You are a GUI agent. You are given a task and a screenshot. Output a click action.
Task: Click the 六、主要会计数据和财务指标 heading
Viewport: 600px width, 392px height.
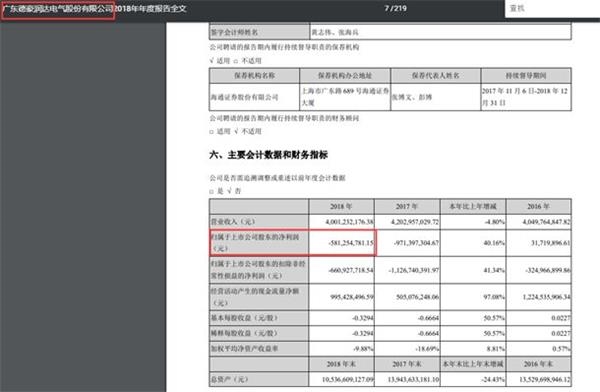[269, 155]
